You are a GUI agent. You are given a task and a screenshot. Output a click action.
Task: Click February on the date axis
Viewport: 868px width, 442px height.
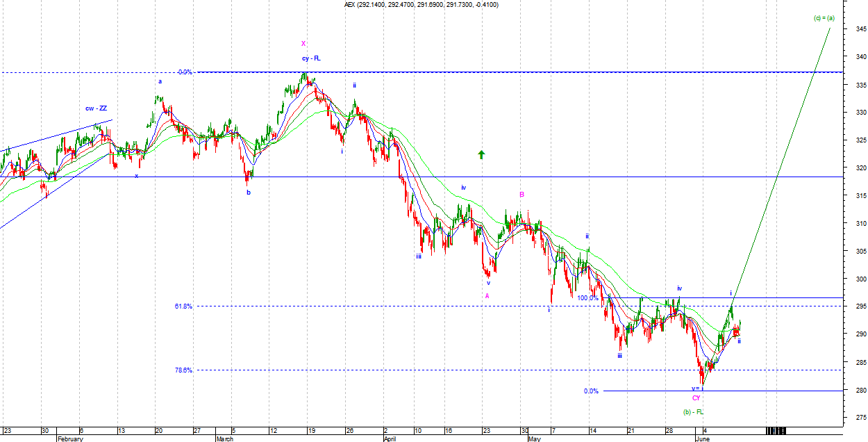70,439
